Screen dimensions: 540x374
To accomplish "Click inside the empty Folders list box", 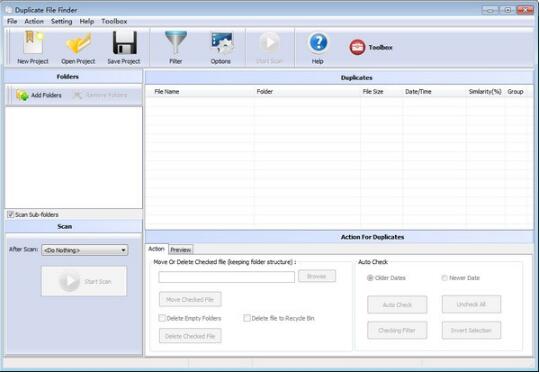I will [x=73, y=157].
